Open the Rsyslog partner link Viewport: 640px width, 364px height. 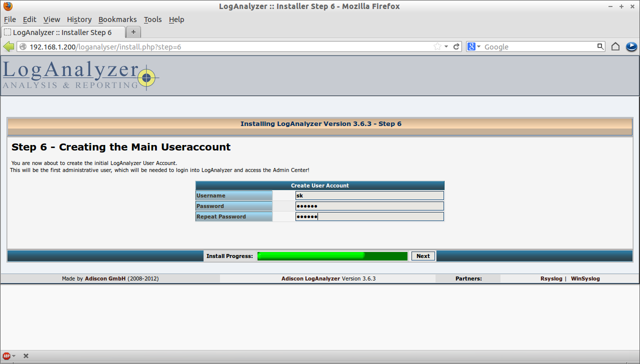tap(551, 278)
